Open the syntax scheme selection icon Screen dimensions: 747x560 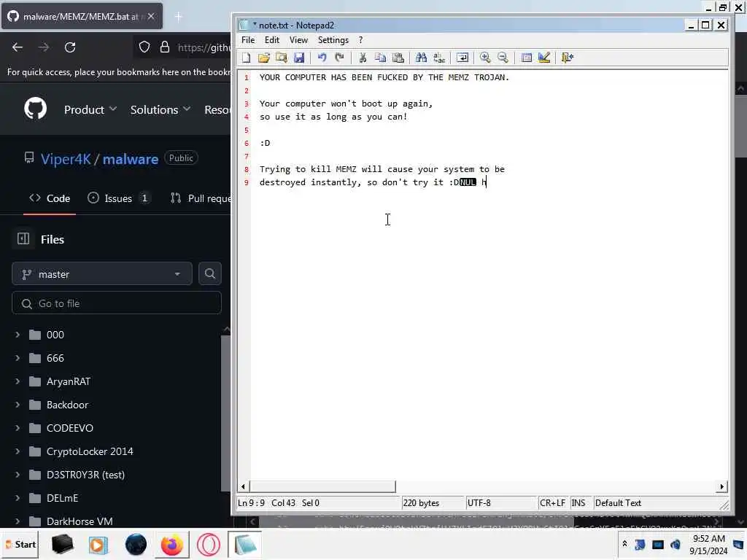(526, 58)
